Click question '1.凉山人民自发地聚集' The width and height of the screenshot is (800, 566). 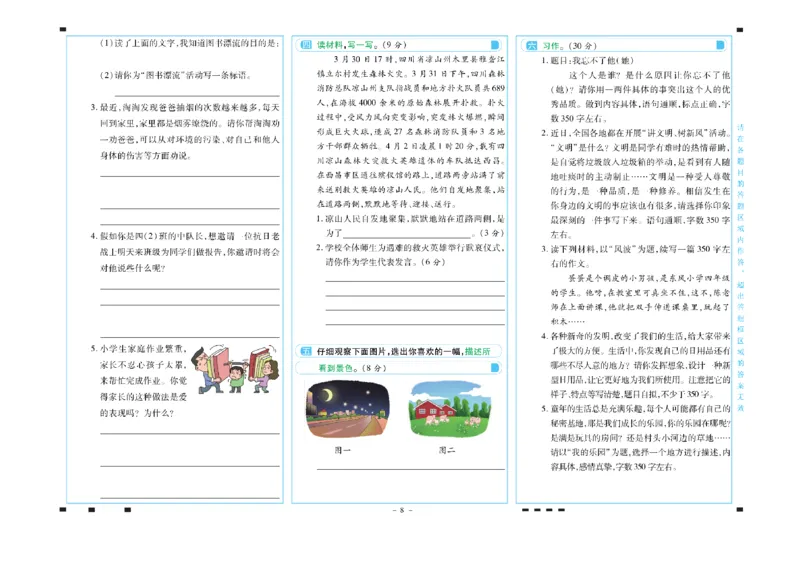point(410,226)
